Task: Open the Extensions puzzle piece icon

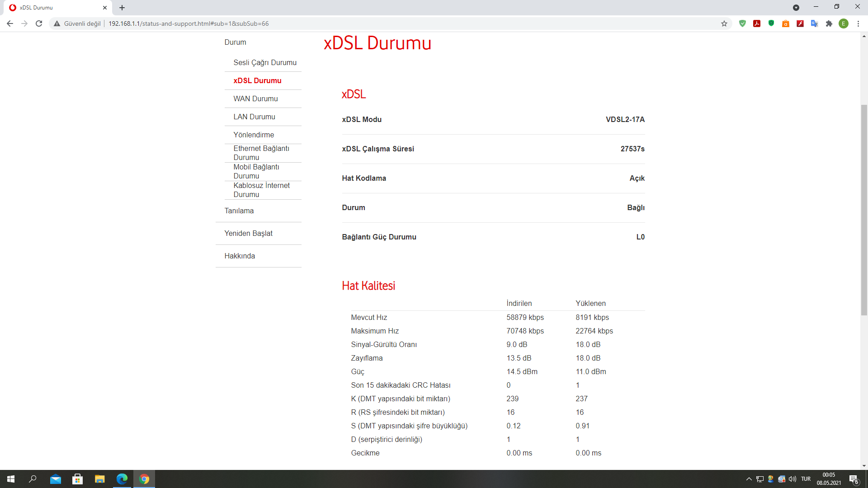Action: (x=829, y=23)
